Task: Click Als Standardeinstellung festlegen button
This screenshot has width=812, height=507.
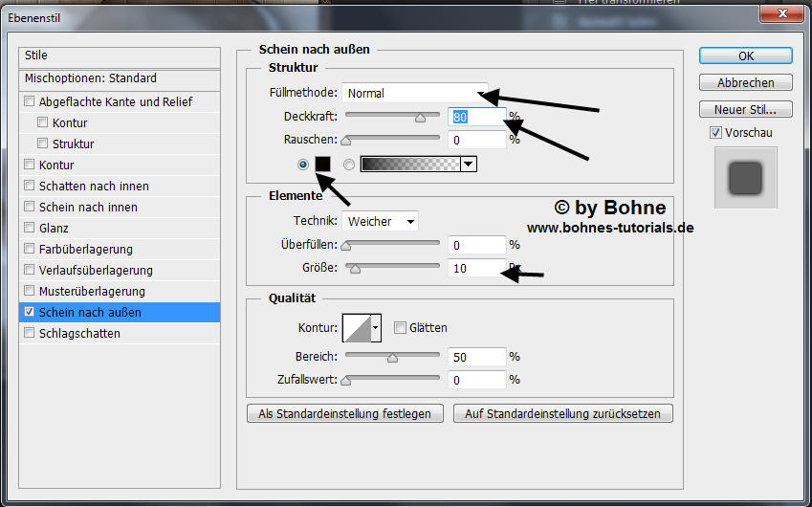Action: (x=345, y=414)
